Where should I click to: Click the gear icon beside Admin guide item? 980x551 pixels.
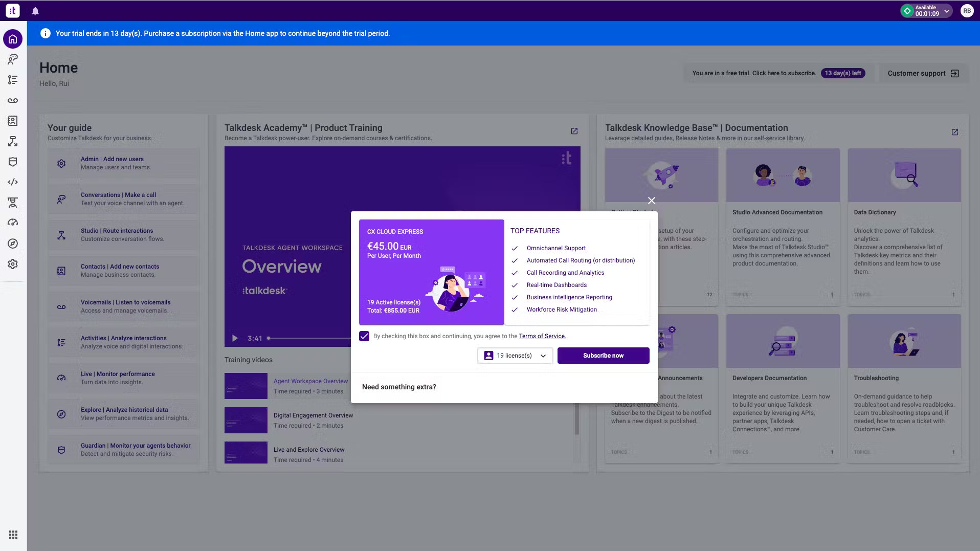(x=61, y=163)
